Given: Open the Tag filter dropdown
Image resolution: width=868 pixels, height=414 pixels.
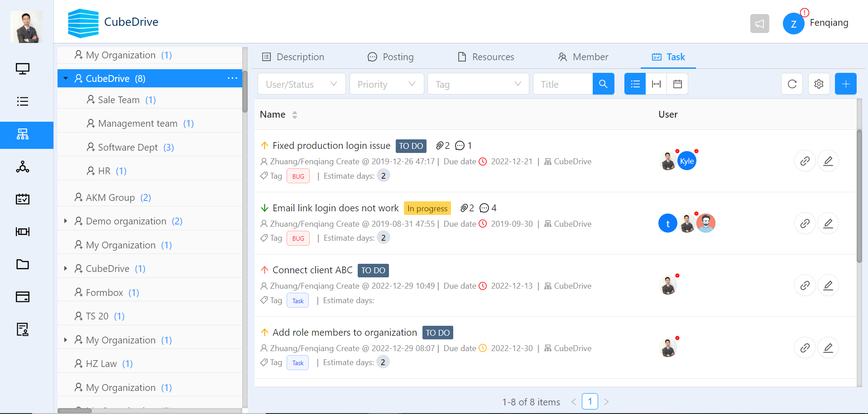Looking at the screenshot, I should click(x=478, y=84).
